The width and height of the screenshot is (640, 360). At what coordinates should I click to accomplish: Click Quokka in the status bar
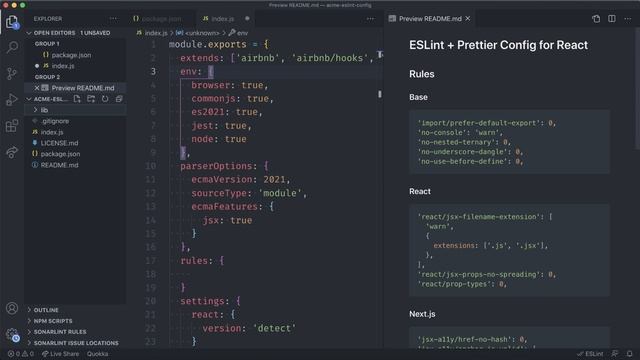click(x=98, y=354)
